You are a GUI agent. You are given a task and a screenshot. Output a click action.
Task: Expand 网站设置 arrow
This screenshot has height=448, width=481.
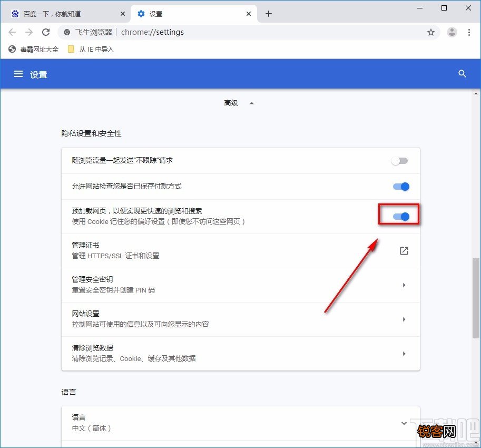404,319
